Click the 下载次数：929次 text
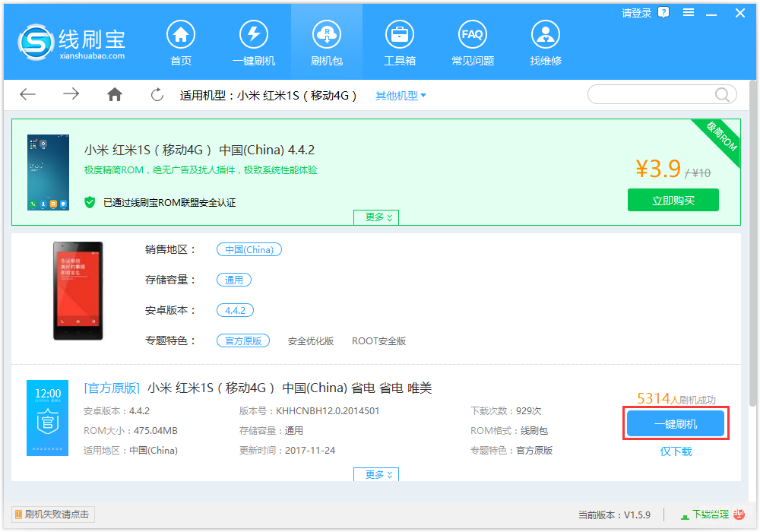This screenshot has width=760, height=532. (x=505, y=411)
